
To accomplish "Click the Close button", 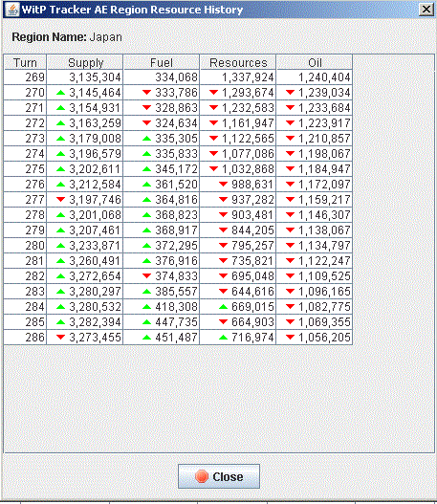I will point(219,476).
